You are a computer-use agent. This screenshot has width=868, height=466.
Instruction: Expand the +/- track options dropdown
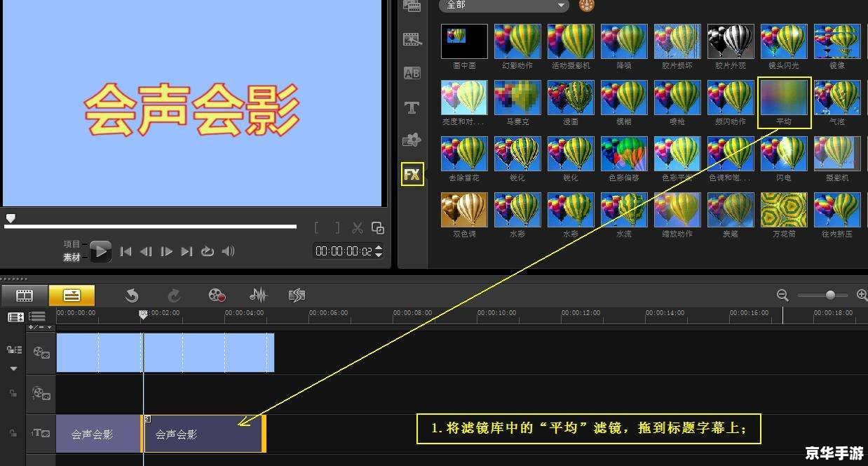point(39,328)
